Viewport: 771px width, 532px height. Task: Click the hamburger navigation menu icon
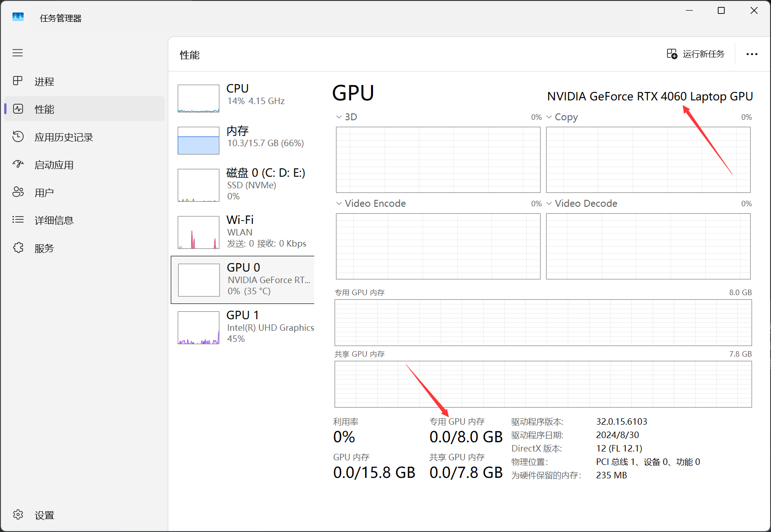tap(18, 53)
